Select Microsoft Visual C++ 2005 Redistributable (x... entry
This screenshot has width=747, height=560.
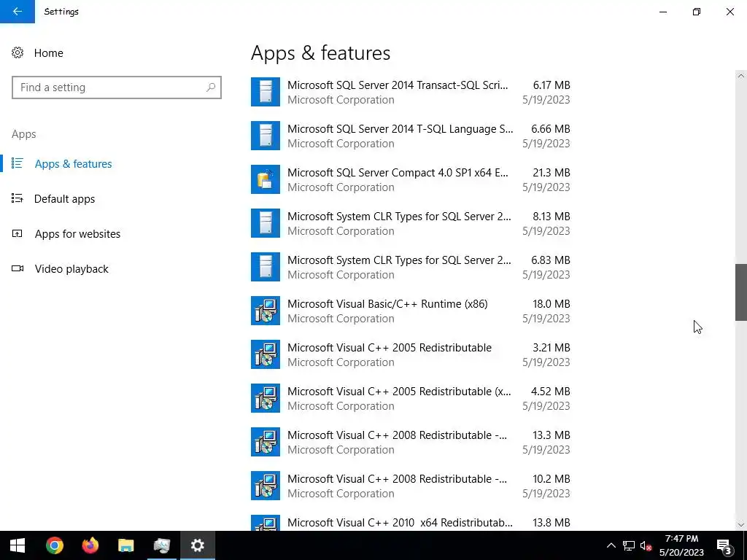[411, 399]
